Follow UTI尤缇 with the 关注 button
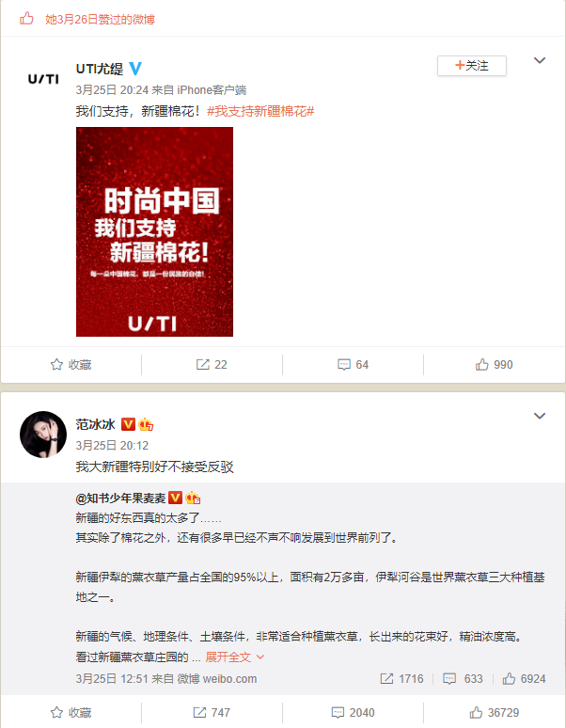 point(472,66)
